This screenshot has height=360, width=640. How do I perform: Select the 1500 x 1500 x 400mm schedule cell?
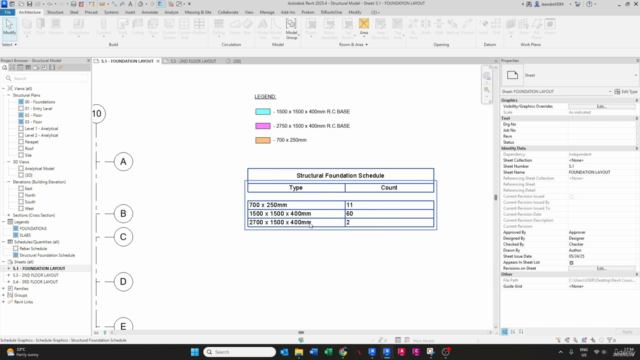pos(296,213)
